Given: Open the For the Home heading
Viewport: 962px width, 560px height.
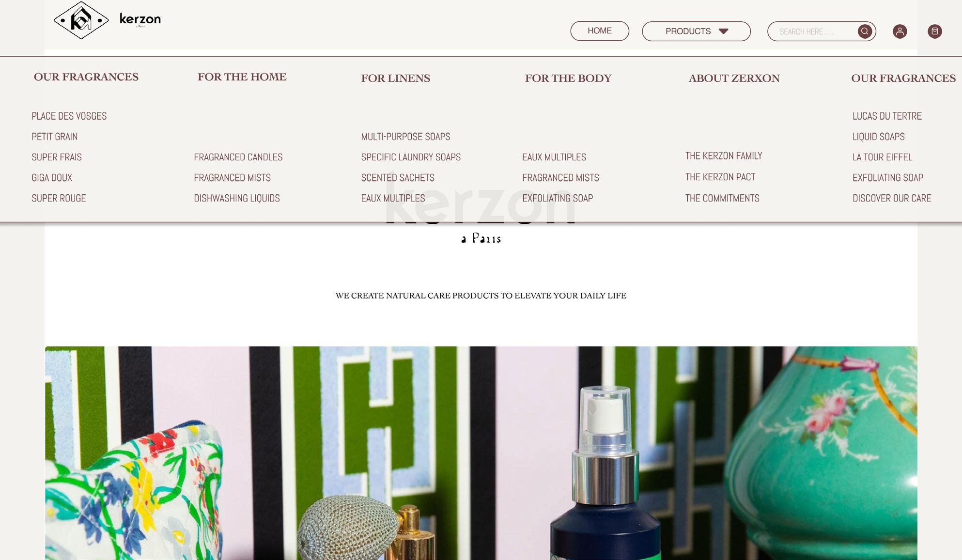Looking at the screenshot, I should (x=242, y=77).
